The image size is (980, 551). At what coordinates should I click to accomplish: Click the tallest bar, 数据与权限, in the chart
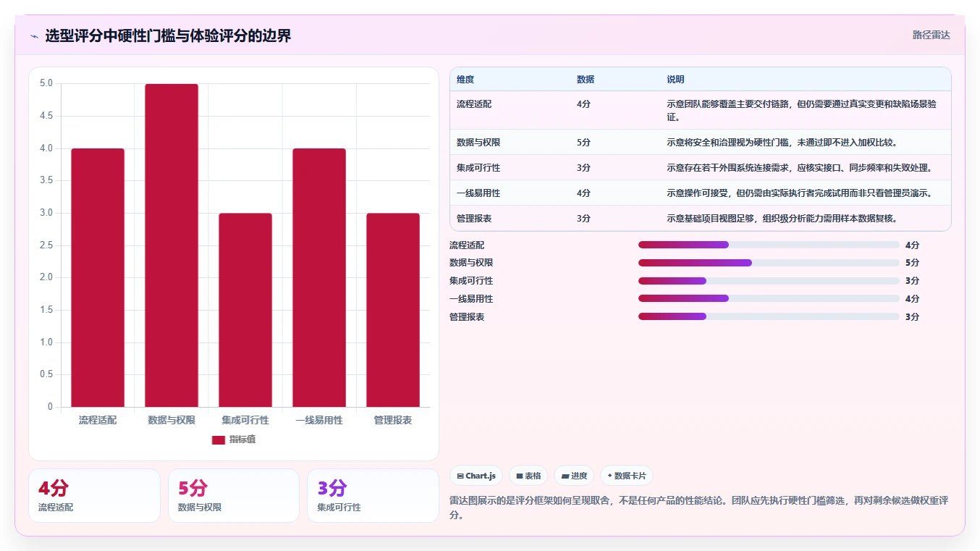point(172,245)
